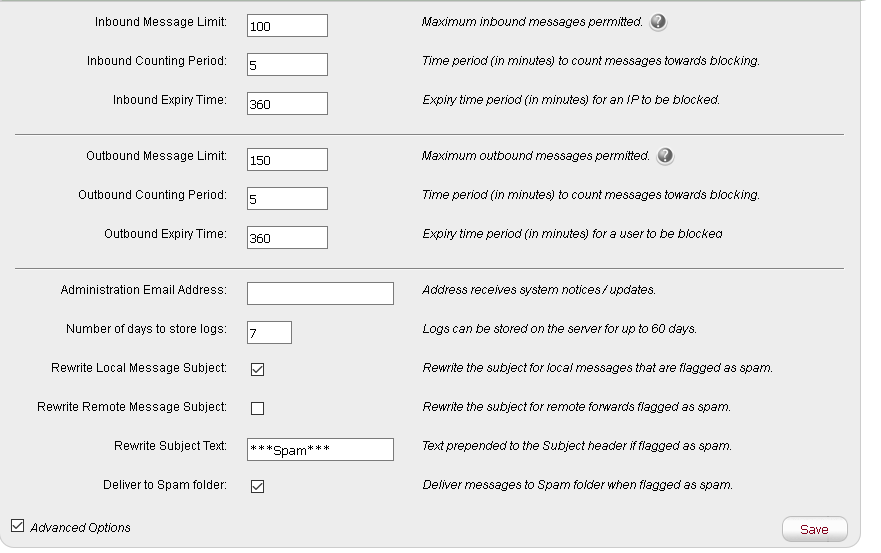The image size is (881, 553).
Task: Click the Rewrite Subject Text field
Action: [x=320, y=449]
